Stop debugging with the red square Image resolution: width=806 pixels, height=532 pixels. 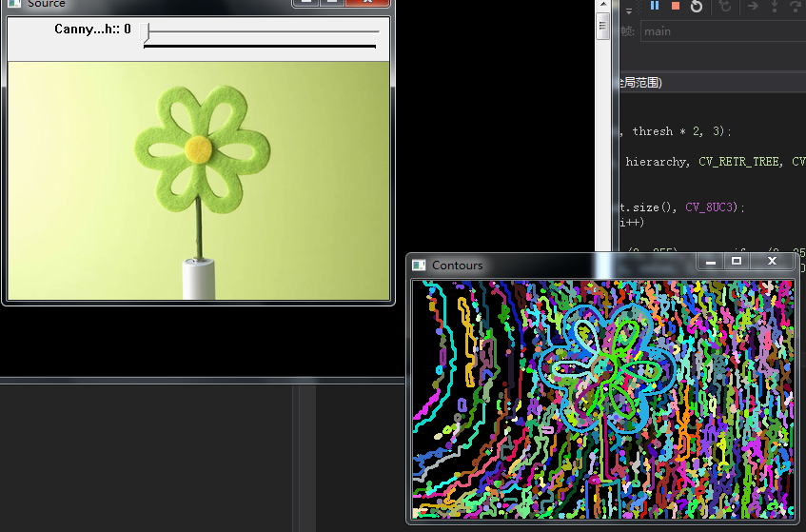click(x=676, y=6)
